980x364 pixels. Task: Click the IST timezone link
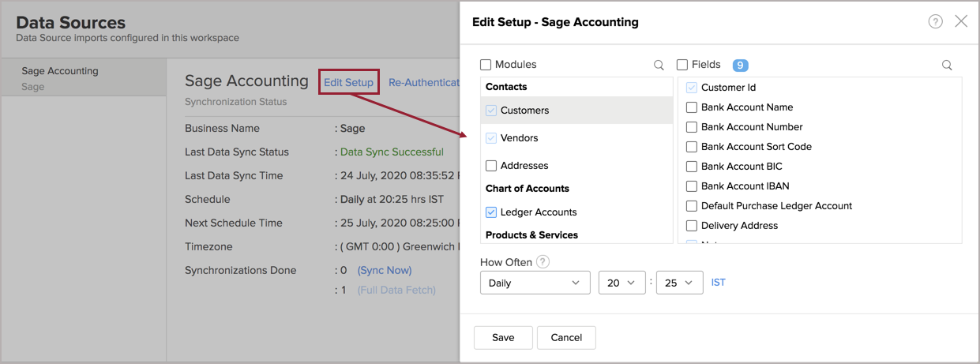pyautogui.click(x=719, y=283)
